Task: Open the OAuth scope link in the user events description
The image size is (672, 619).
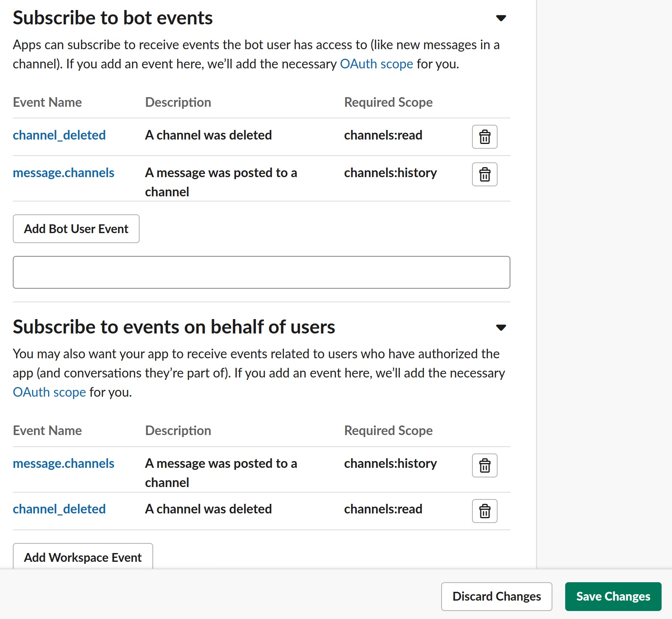Action: click(49, 392)
